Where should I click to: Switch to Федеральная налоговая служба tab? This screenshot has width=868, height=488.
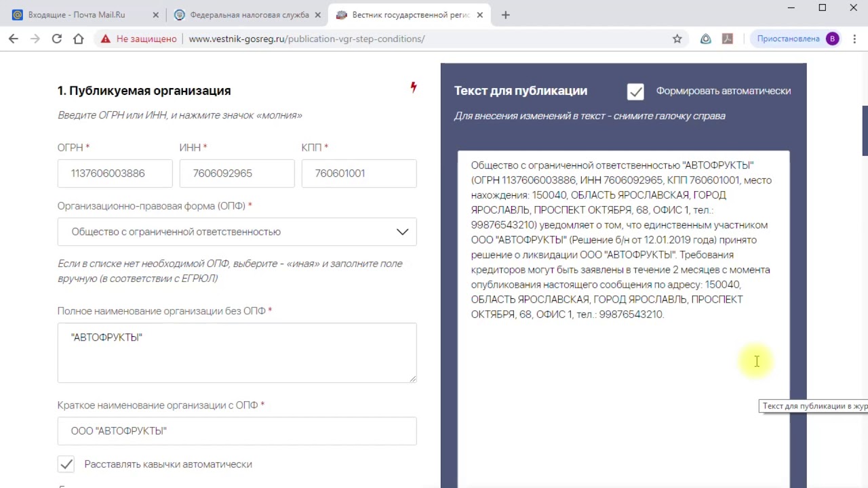pyautogui.click(x=248, y=15)
